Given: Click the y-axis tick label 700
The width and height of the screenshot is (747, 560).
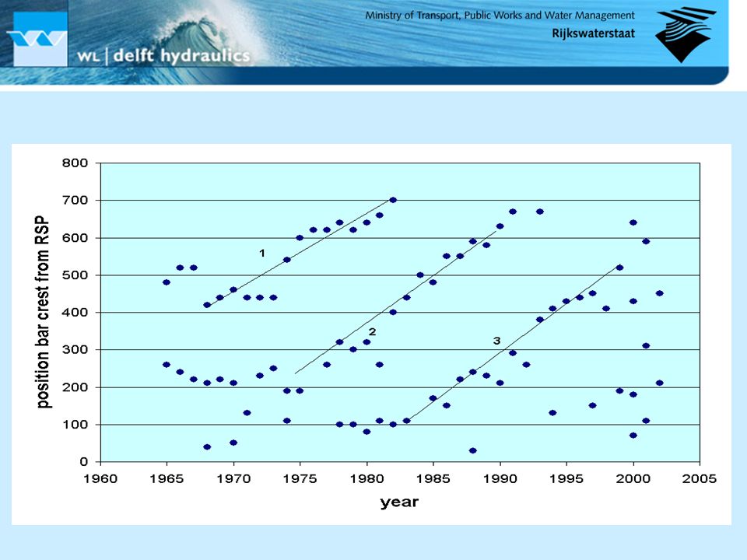Looking at the screenshot, I should [x=75, y=201].
